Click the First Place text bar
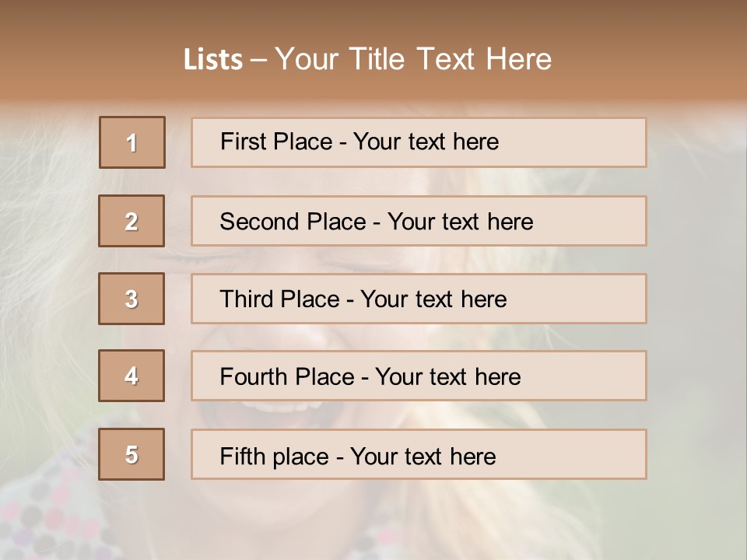 (x=419, y=142)
